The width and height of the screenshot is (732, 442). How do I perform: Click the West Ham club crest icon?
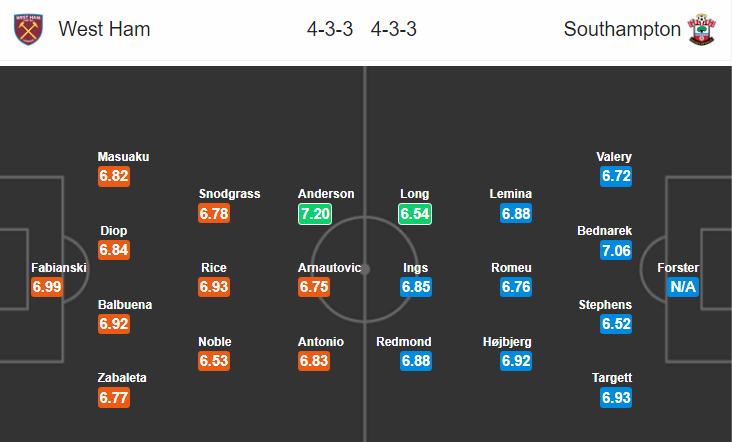pos(28,29)
